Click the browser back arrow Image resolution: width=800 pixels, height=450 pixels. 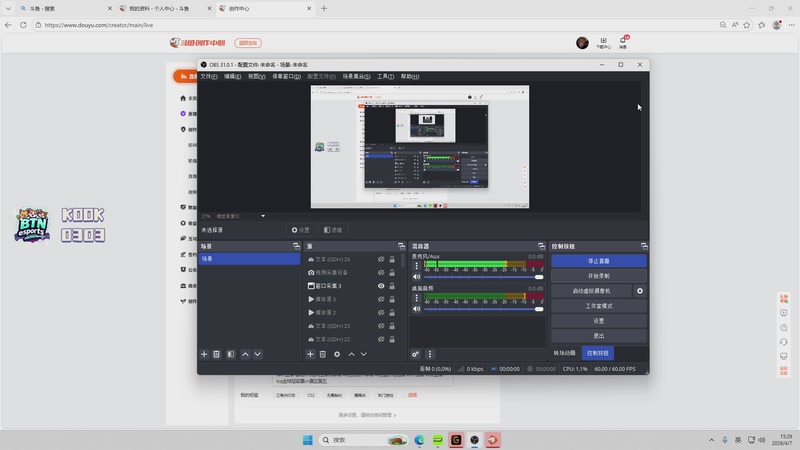(x=8, y=25)
